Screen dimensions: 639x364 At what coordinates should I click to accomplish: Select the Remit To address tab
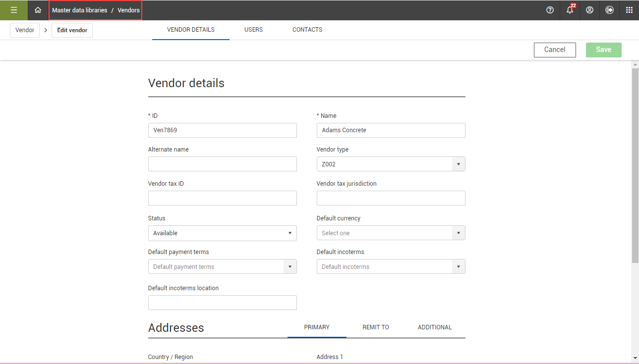376,327
